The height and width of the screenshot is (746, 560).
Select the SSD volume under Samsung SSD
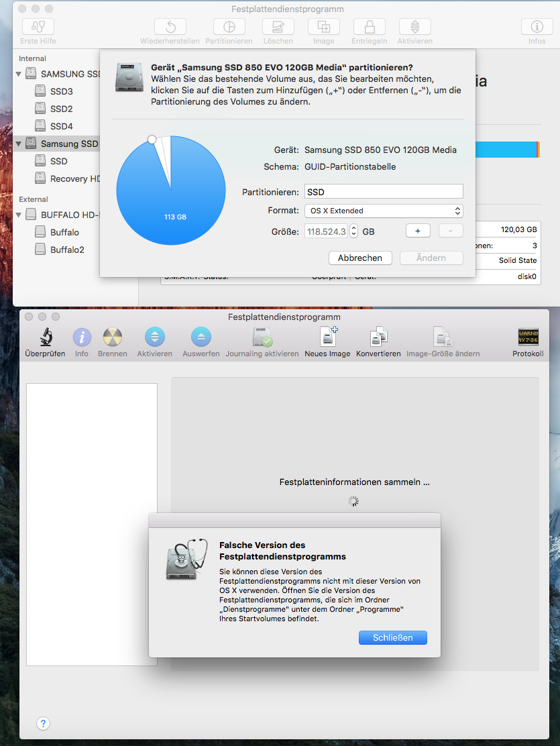click(x=59, y=161)
